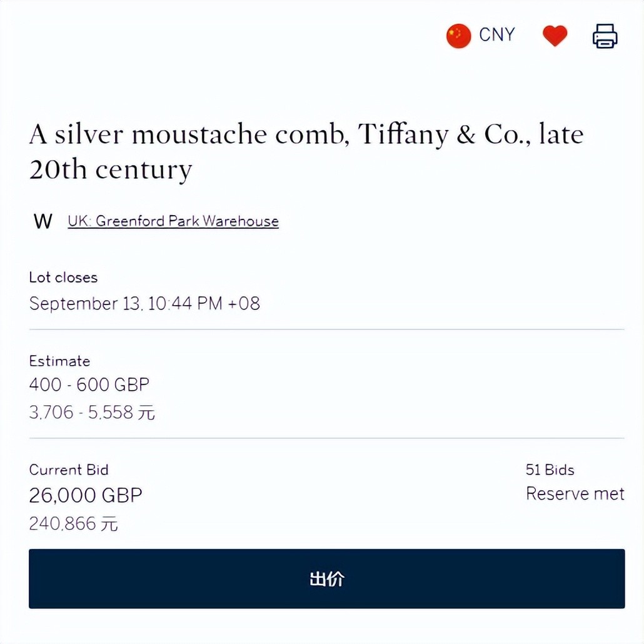Click the Current Bid heading label

click(69, 470)
